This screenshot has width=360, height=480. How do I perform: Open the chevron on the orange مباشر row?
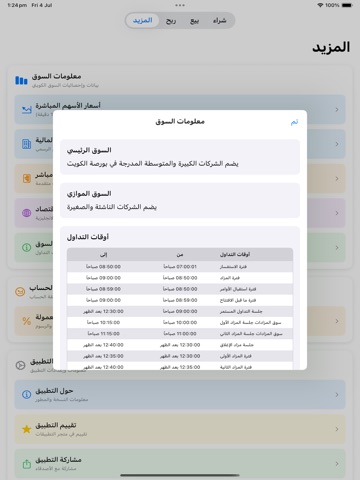click(x=337, y=179)
